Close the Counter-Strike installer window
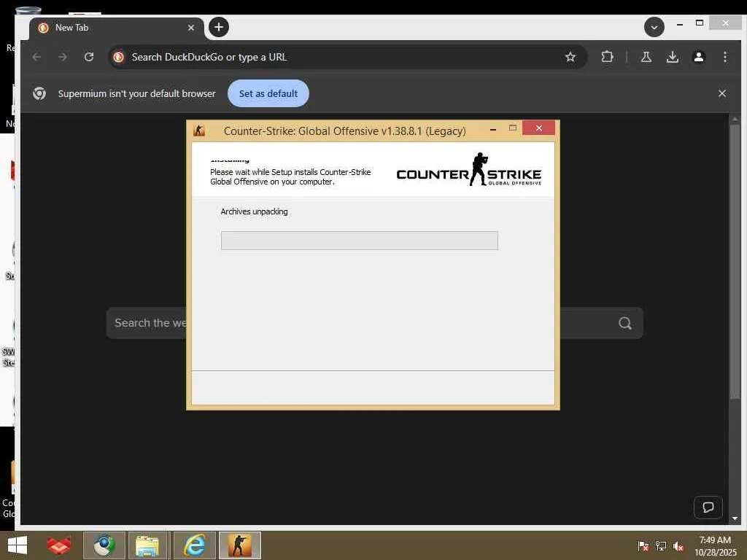This screenshot has width=747, height=560. (x=539, y=128)
